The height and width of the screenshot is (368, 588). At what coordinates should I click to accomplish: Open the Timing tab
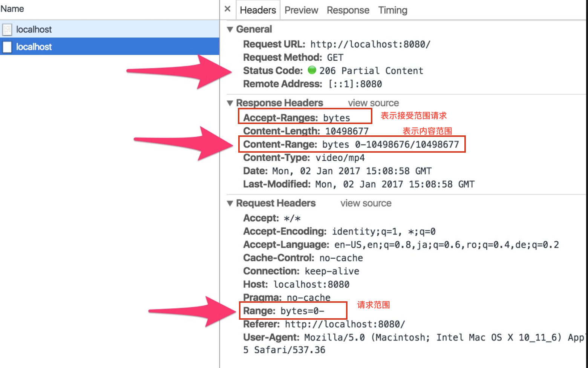coord(393,10)
